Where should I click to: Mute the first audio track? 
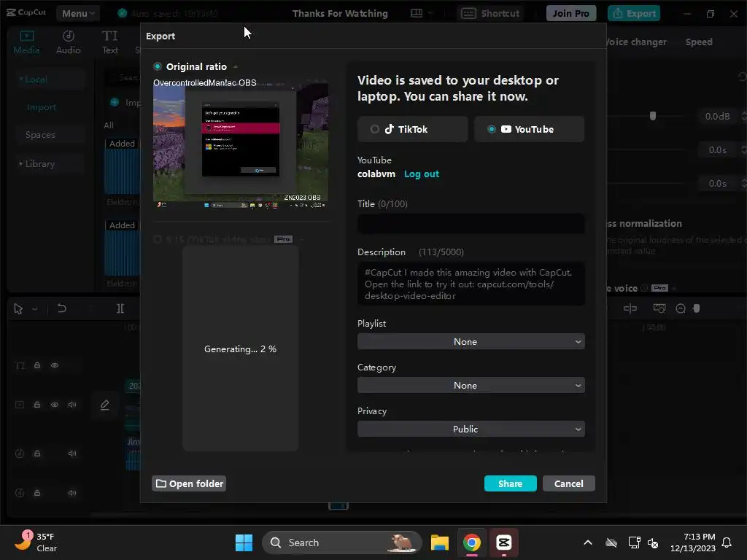pos(72,454)
